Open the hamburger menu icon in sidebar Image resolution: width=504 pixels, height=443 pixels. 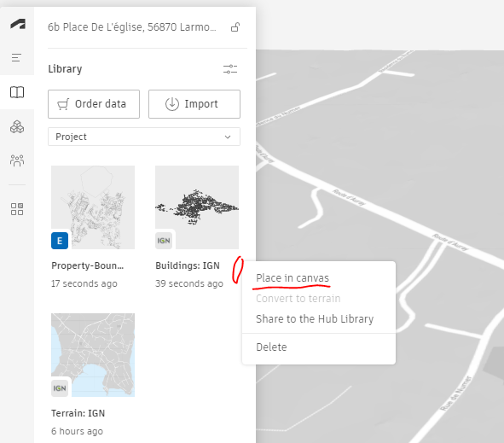(x=17, y=57)
